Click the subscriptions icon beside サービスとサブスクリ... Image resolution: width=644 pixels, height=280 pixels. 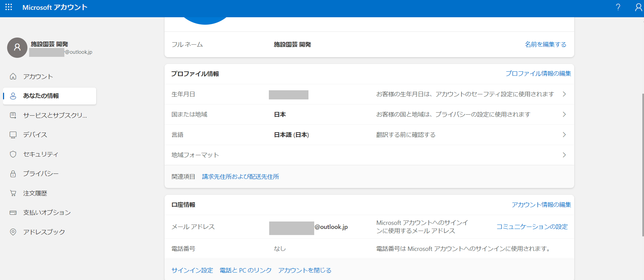pyautogui.click(x=13, y=115)
